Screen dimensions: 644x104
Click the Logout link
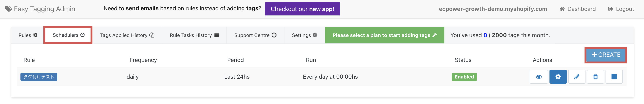coord(621,9)
